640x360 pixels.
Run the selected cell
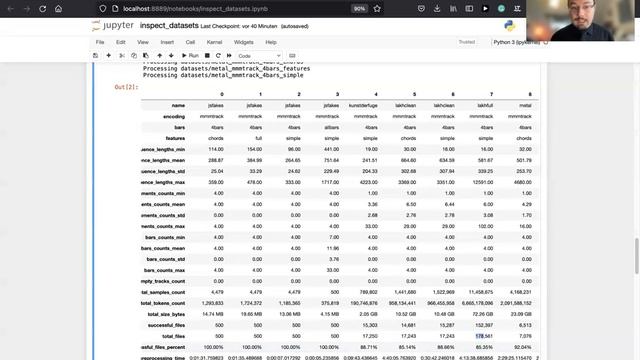click(x=190, y=56)
